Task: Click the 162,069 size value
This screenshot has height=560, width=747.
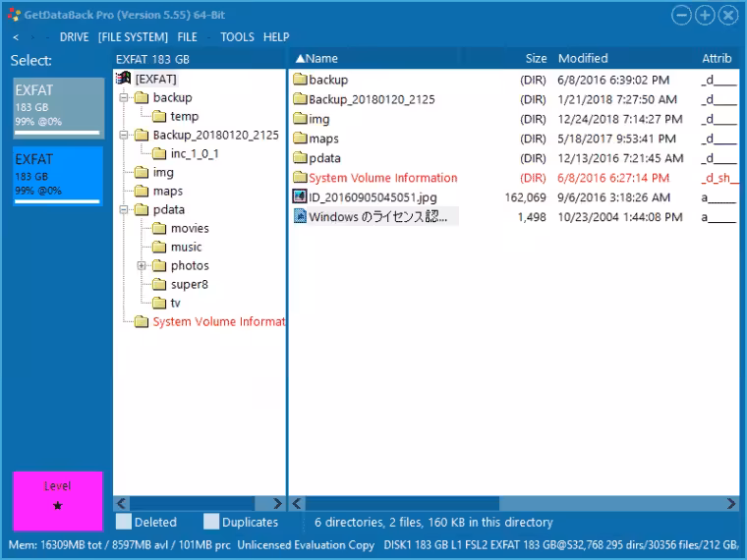Action: 525,197
